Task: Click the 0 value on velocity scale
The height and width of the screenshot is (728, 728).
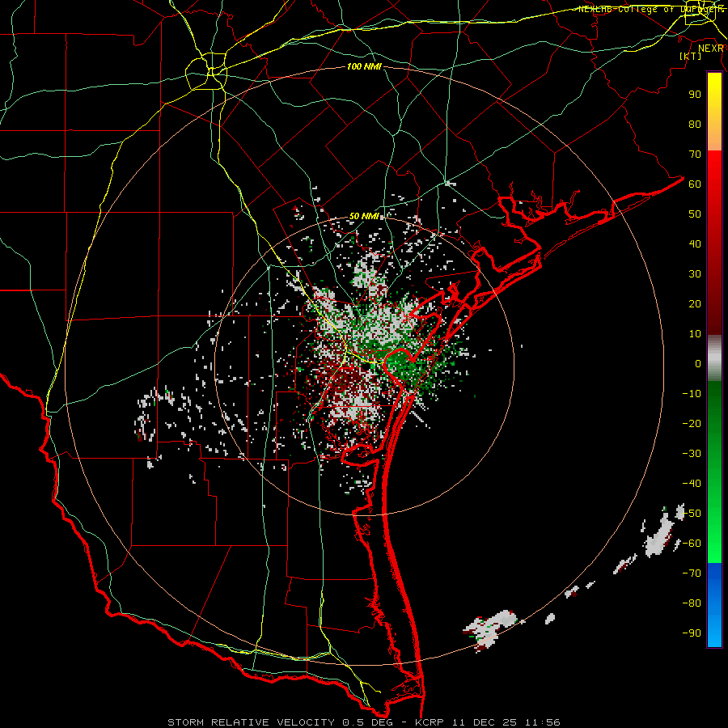Action: coord(698,363)
